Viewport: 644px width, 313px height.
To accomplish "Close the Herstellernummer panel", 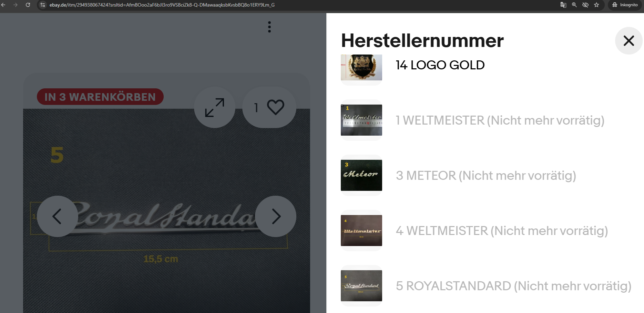I will tap(628, 41).
